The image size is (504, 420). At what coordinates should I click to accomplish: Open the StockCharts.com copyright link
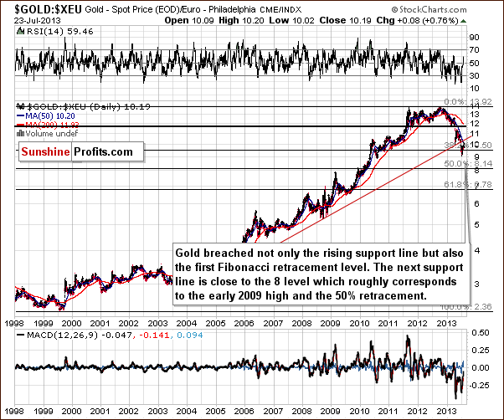[x=429, y=10]
